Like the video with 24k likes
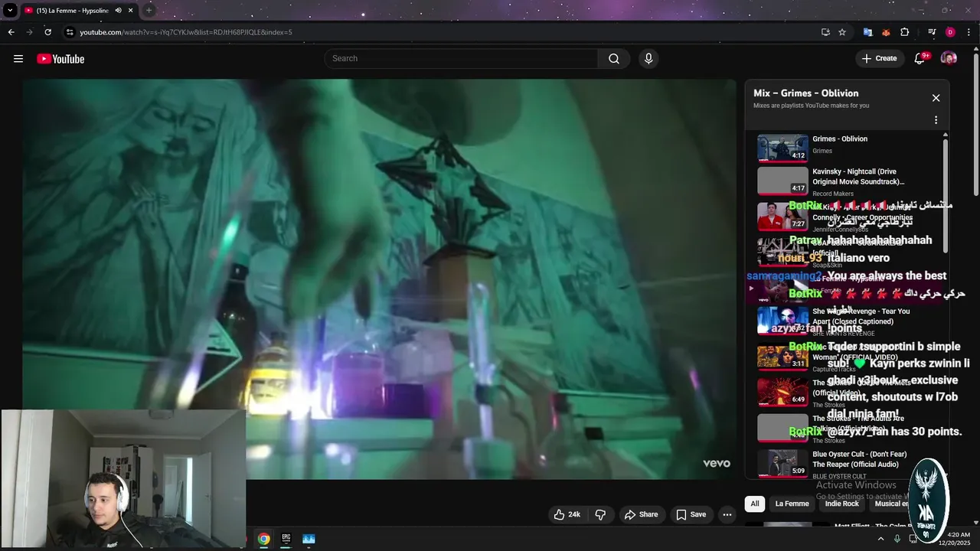This screenshot has width=980, height=551. (567, 515)
